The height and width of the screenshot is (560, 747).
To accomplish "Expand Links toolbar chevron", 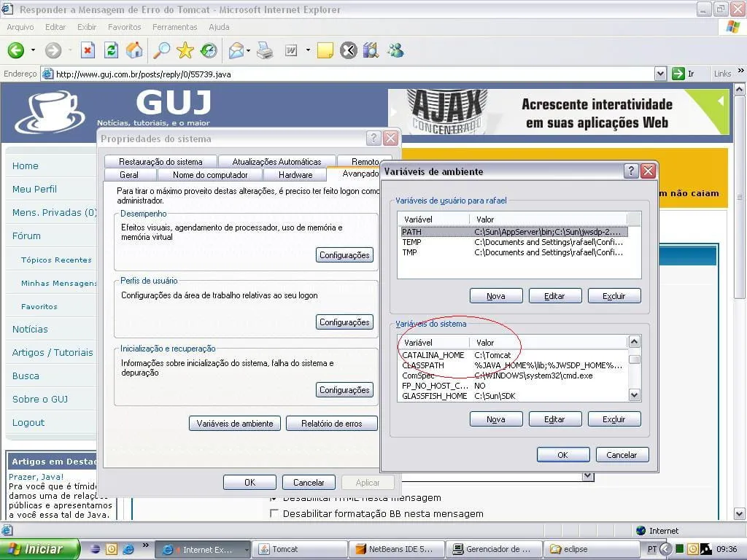I will pyautogui.click(x=741, y=71).
